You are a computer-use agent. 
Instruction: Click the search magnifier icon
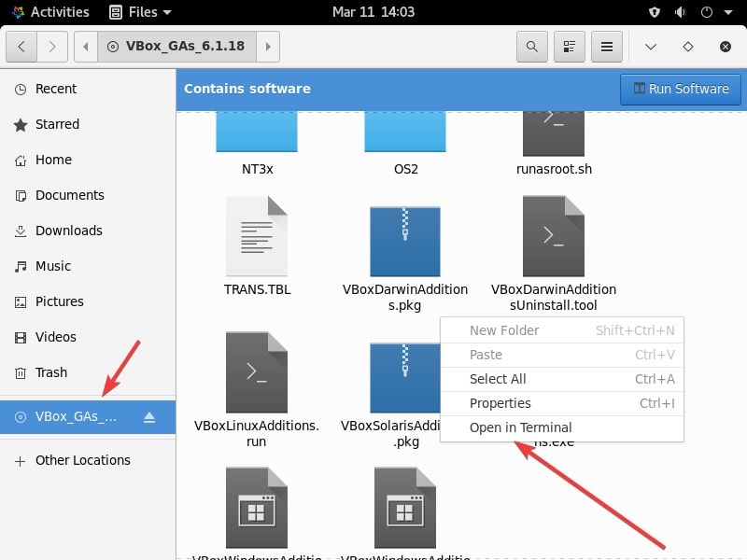coord(531,47)
